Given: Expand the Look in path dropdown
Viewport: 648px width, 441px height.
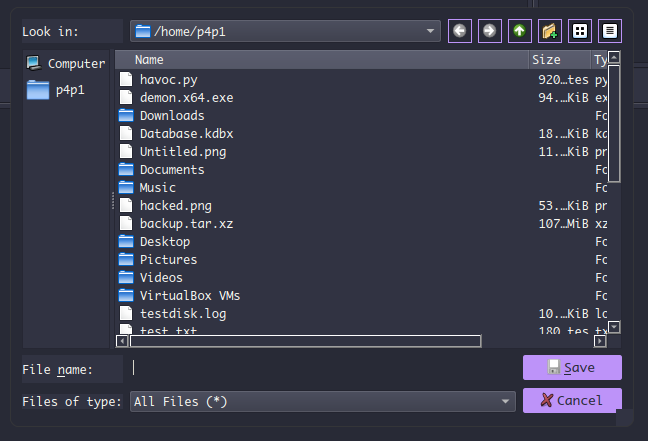Looking at the screenshot, I should 431,31.
